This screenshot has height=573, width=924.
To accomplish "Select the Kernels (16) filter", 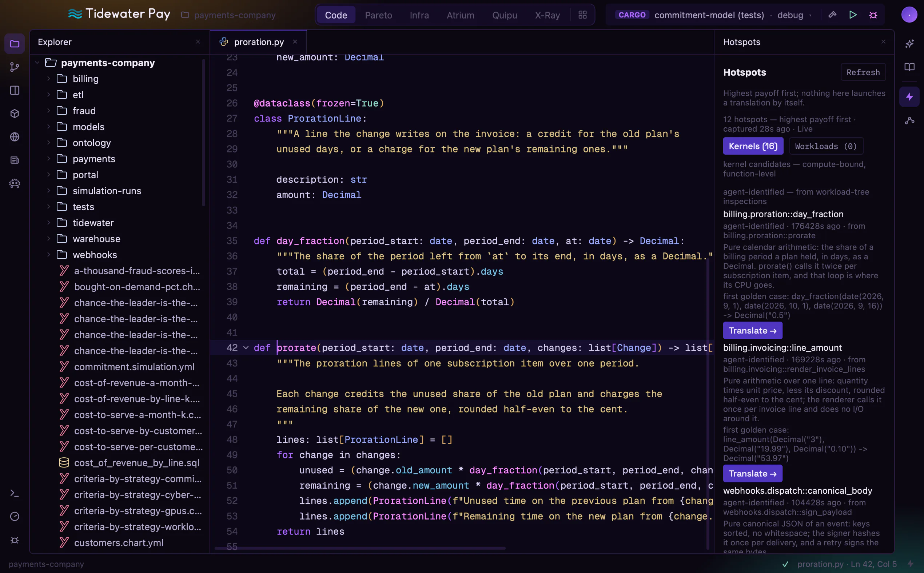I will pos(753,146).
